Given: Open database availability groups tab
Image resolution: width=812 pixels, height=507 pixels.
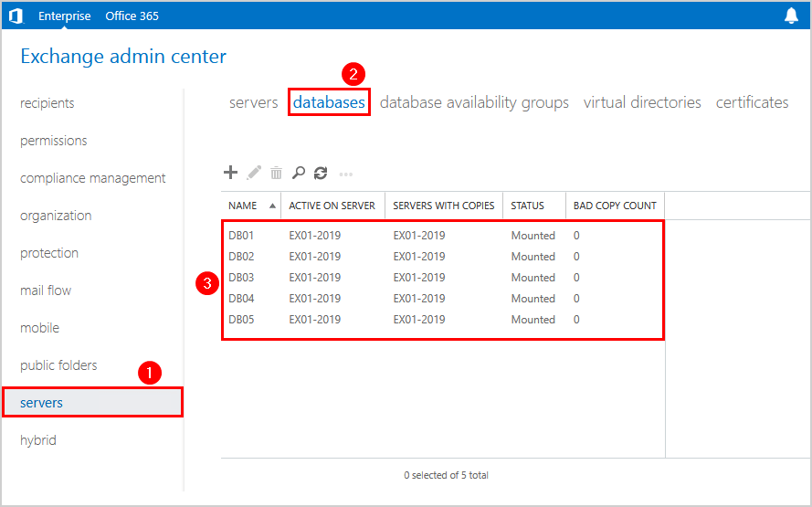Looking at the screenshot, I should tap(474, 102).
